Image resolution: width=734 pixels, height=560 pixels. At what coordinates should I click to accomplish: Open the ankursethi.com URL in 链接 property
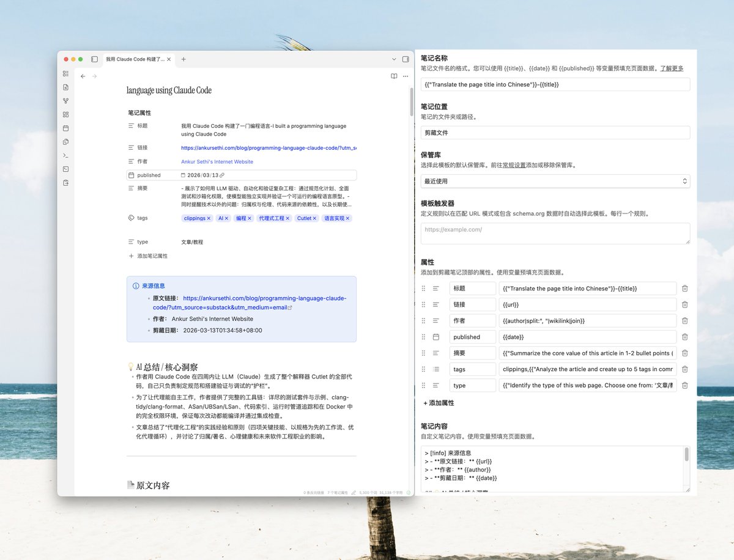click(x=269, y=147)
